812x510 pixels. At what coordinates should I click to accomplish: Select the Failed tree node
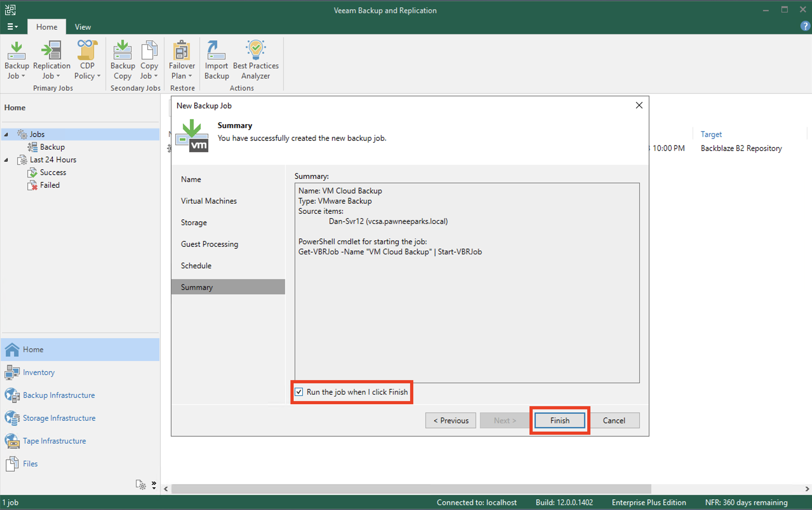pyautogui.click(x=50, y=185)
